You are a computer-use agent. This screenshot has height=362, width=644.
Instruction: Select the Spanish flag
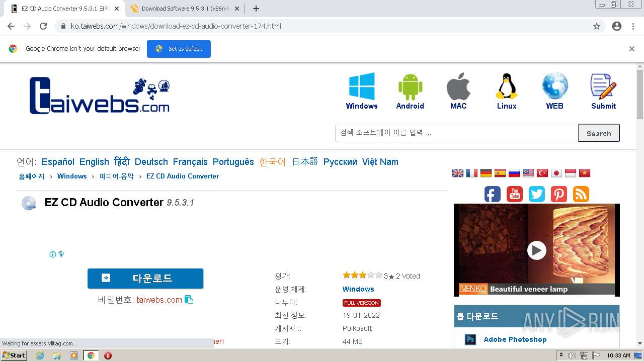click(500, 173)
